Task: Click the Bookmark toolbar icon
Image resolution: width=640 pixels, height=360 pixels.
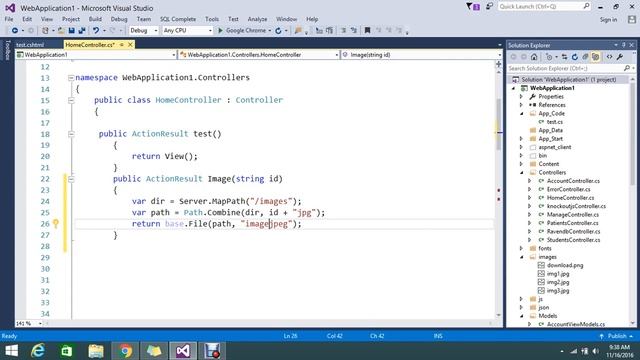Action: (367, 31)
